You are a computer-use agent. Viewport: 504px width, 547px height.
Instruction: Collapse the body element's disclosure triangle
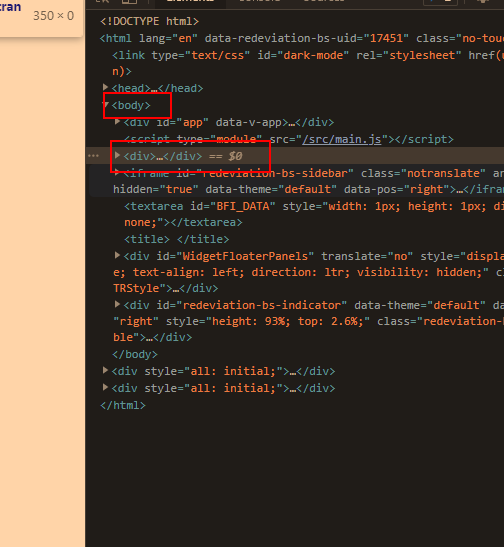pyautogui.click(x=106, y=104)
